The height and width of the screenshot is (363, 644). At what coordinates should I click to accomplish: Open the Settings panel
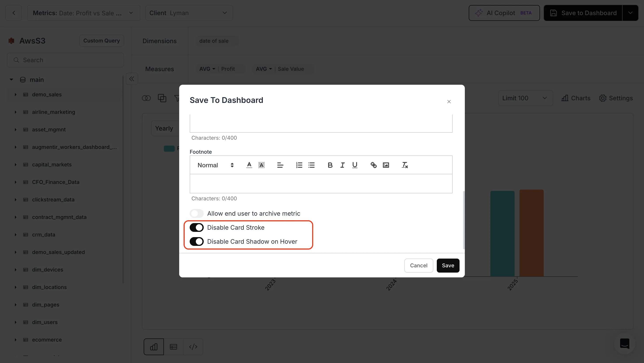tap(616, 98)
